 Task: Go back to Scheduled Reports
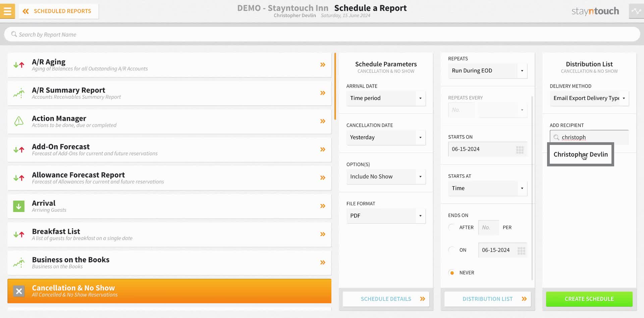[x=59, y=11]
